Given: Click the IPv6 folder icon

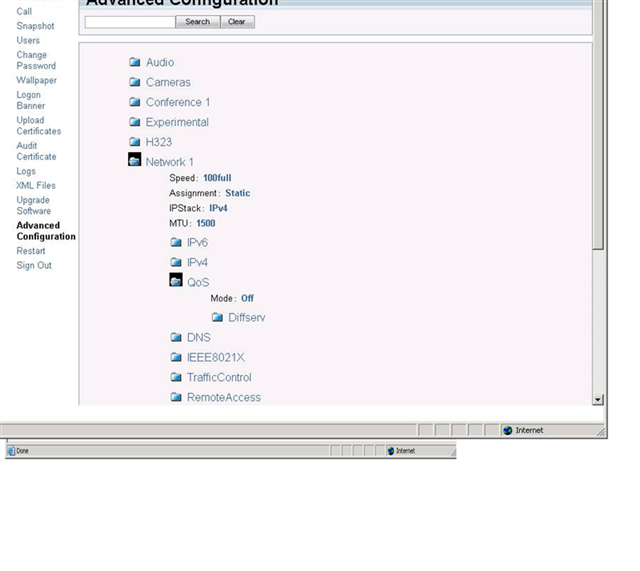Looking at the screenshot, I should point(176,242).
